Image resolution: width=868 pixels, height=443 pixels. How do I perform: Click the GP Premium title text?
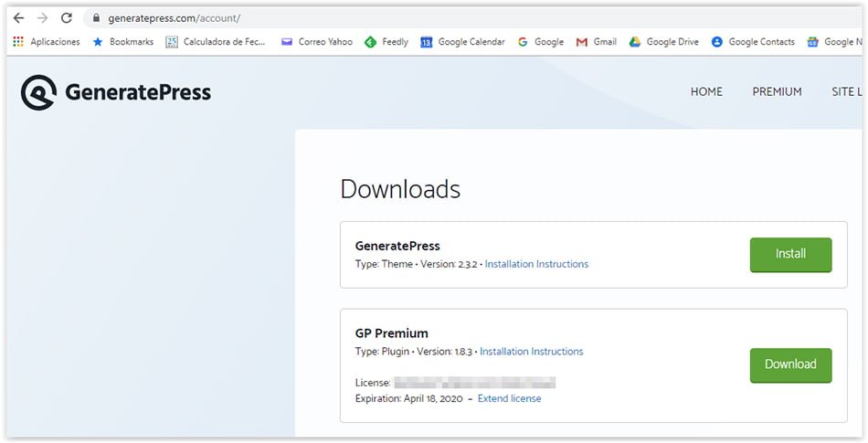click(391, 333)
